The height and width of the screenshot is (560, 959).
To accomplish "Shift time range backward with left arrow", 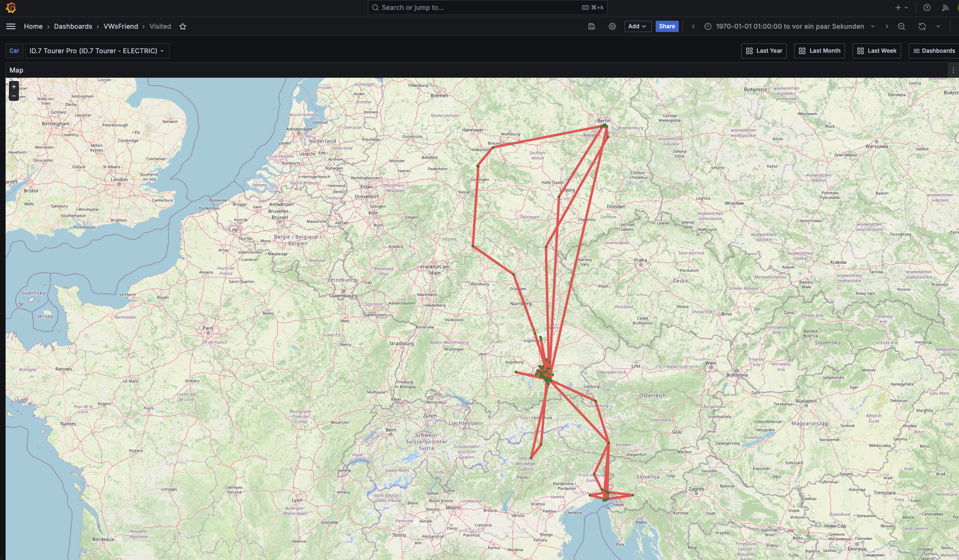I will [693, 26].
